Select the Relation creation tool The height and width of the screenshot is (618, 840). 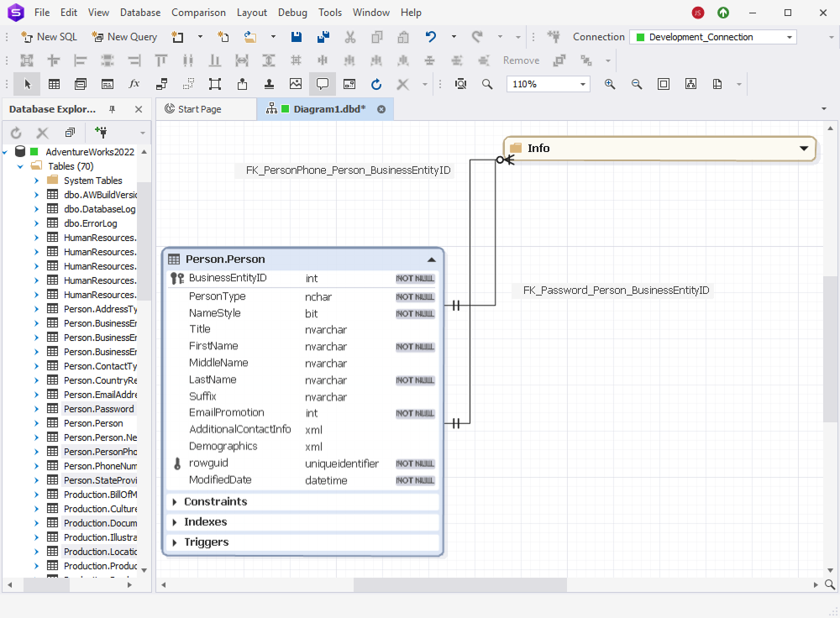[160, 84]
